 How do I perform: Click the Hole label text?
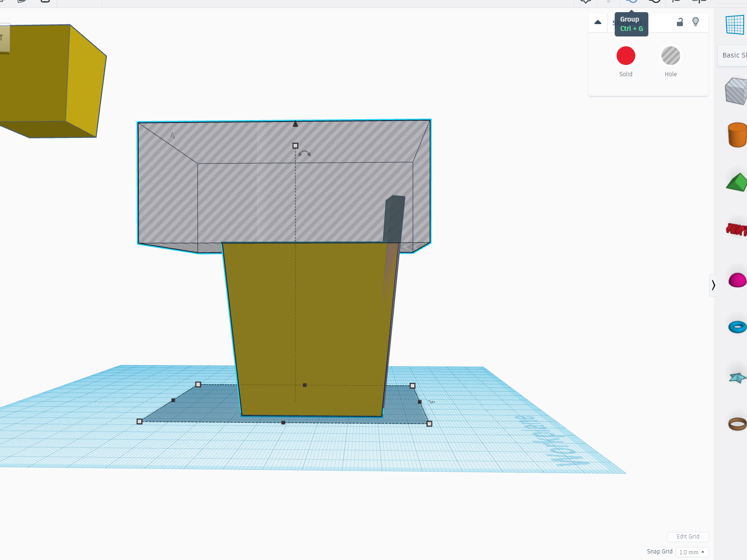tap(671, 74)
